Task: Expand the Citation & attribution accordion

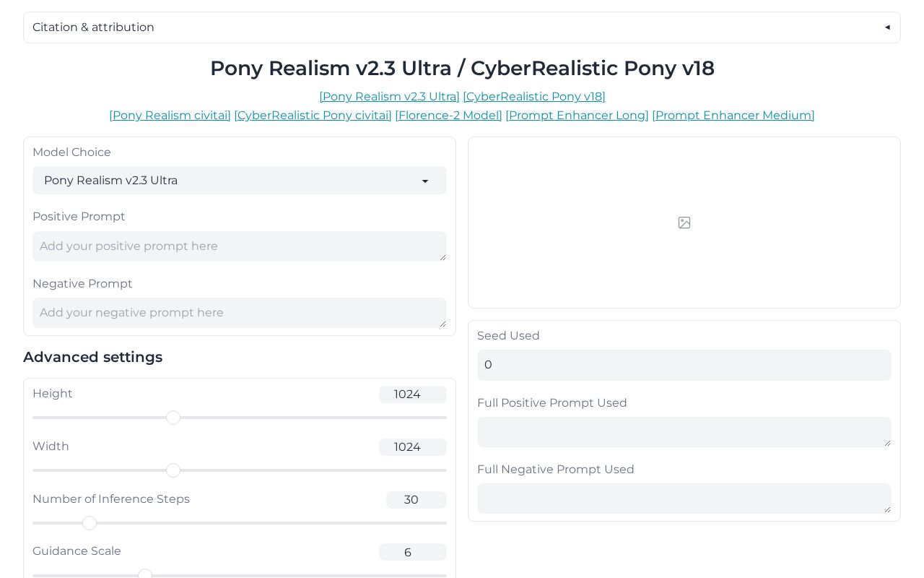Action: pyautogui.click(x=462, y=27)
